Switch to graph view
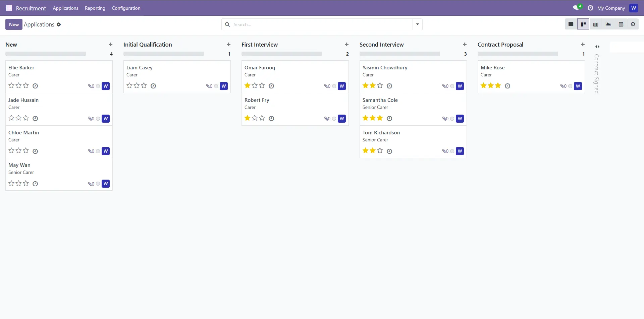 point(608,24)
